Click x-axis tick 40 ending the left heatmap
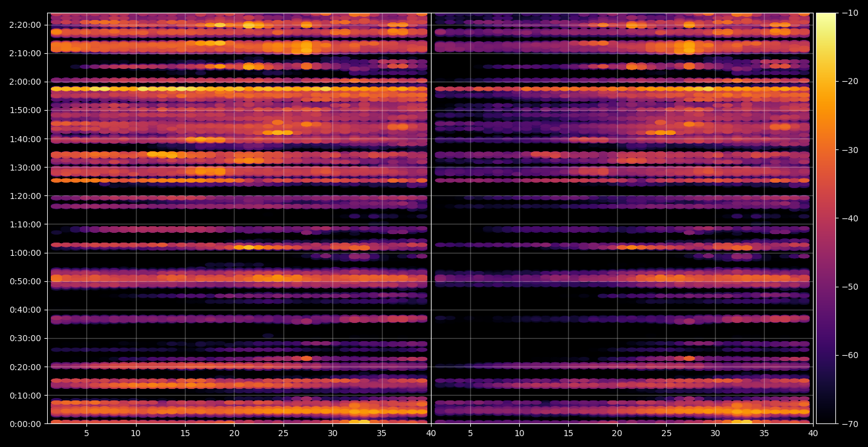The height and width of the screenshot is (447, 868). pyautogui.click(x=431, y=433)
